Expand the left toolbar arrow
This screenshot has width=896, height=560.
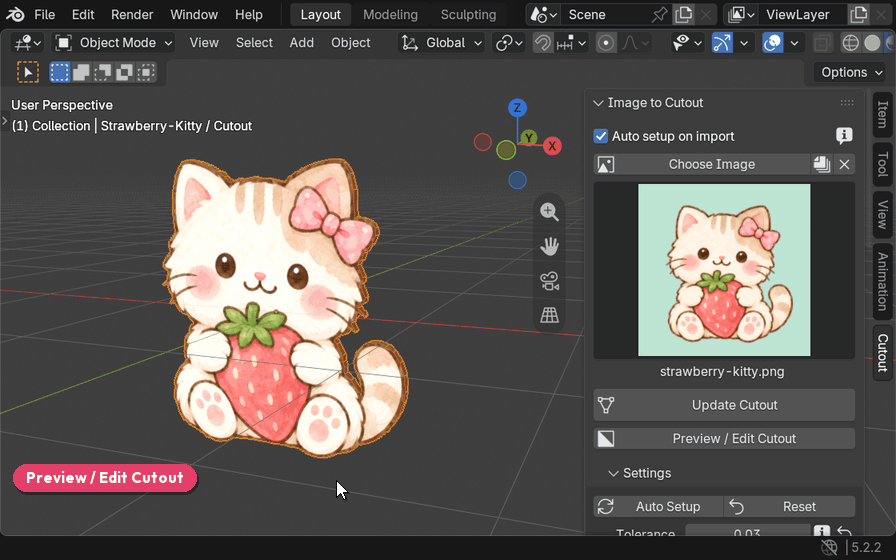(5, 121)
